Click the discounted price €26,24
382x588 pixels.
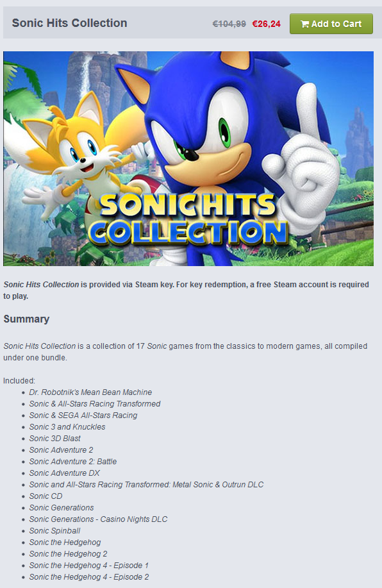(266, 24)
